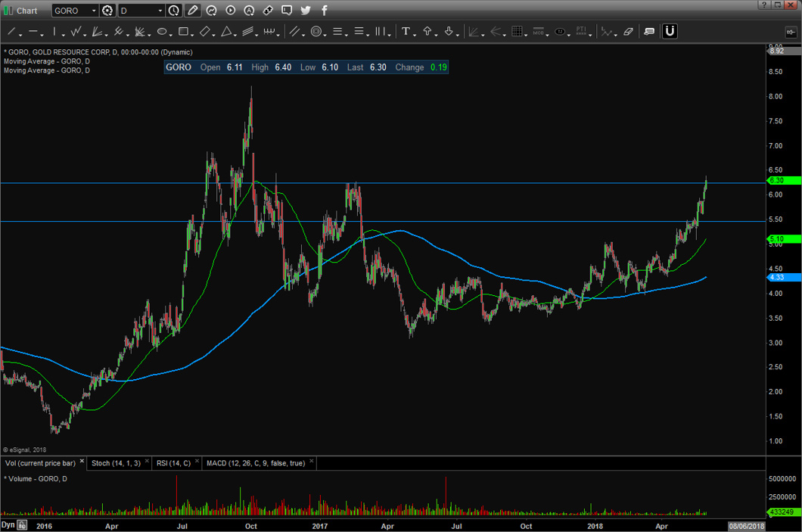Image resolution: width=802 pixels, height=532 pixels.
Task: Select the Andrews pitchfork tool
Action: click(x=119, y=32)
